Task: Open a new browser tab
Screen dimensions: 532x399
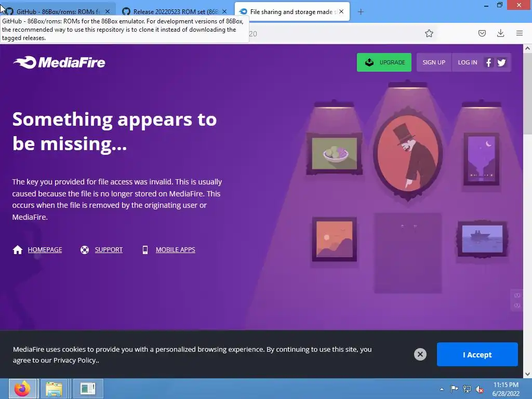Action: tap(361, 12)
